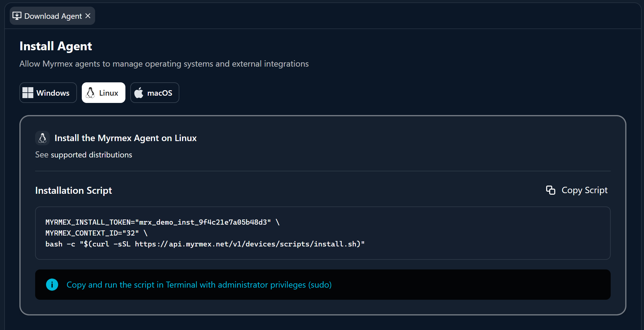
Task: Click the Download Agent monitor icon
Action: 17,16
